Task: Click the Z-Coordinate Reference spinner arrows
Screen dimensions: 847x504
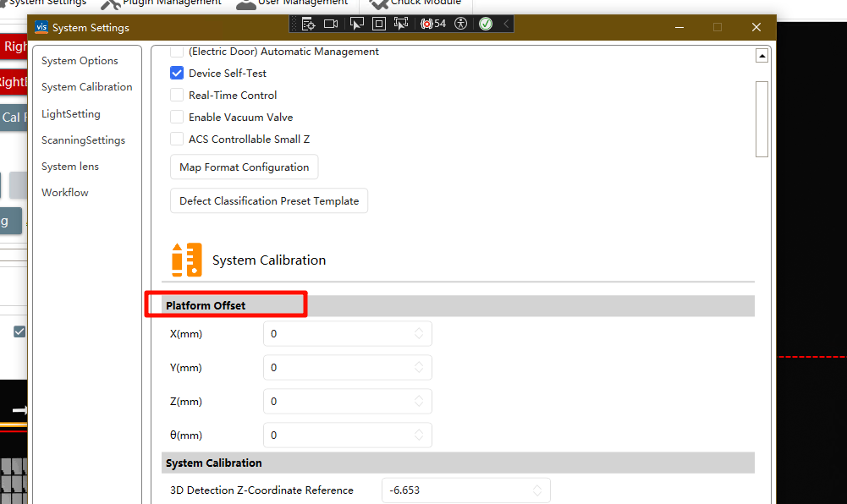Action: click(x=537, y=490)
